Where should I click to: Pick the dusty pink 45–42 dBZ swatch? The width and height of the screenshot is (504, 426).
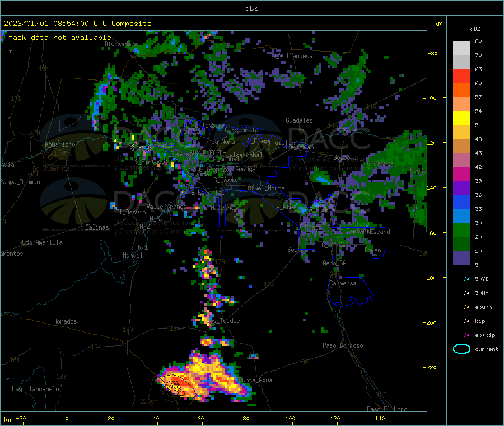(461, 160)
